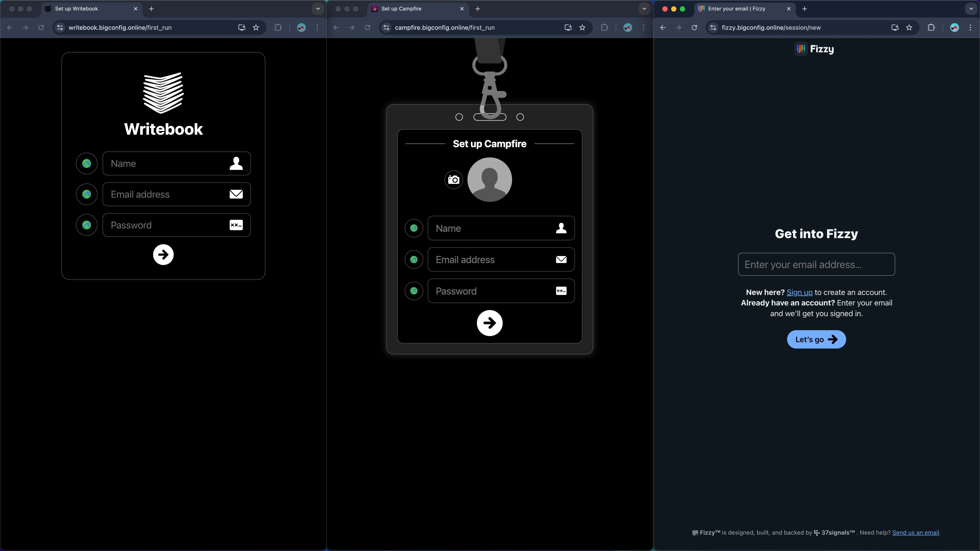Open extensions puzzle icon in Fizzy window
This screenshot has width=980, height=551.
point(931,27)
